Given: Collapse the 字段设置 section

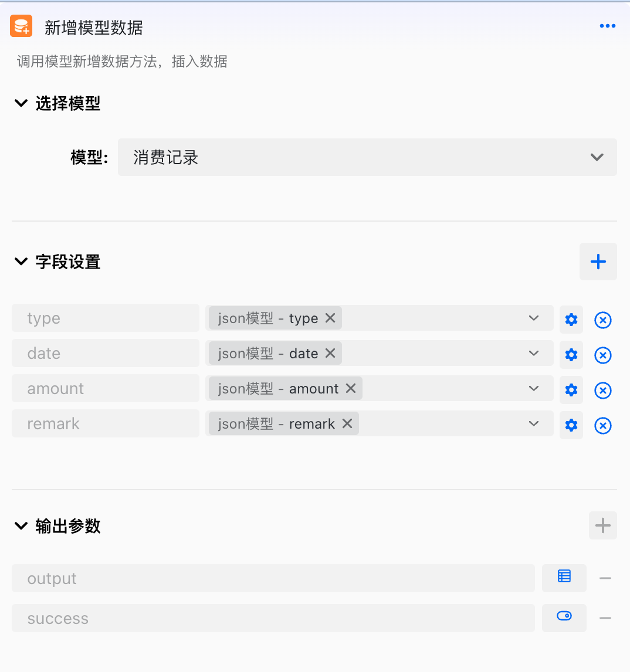Looking at the screenshot, I should coord(21,262).
